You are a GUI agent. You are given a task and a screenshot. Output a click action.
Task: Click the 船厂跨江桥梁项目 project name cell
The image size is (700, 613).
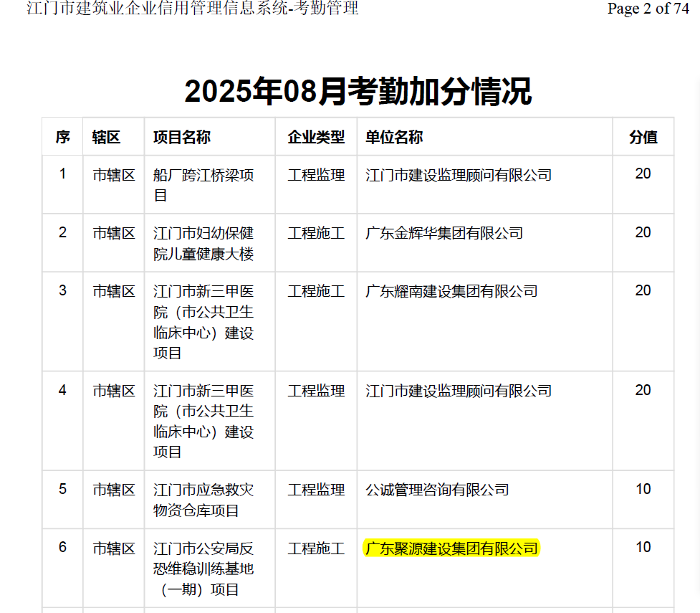[203, 185]
